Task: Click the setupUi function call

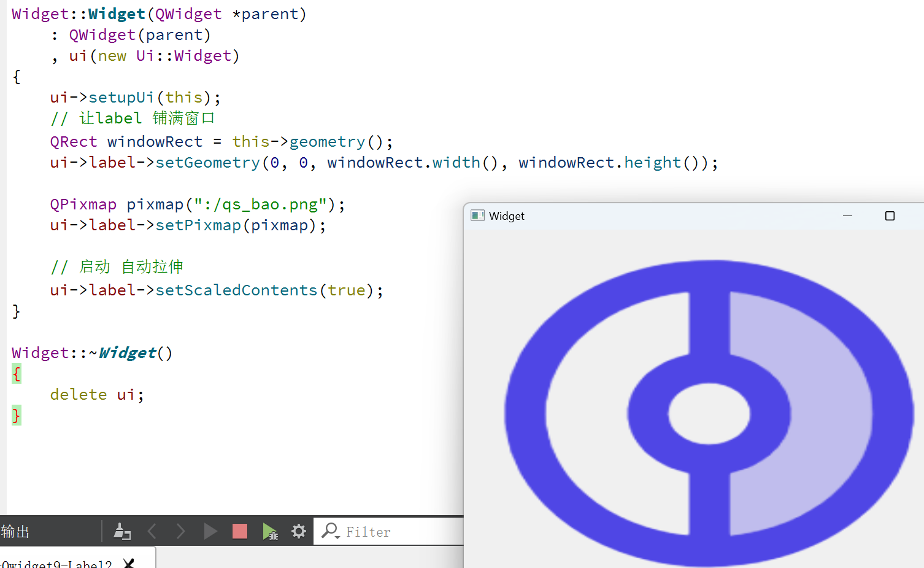Action: (121, 98)
